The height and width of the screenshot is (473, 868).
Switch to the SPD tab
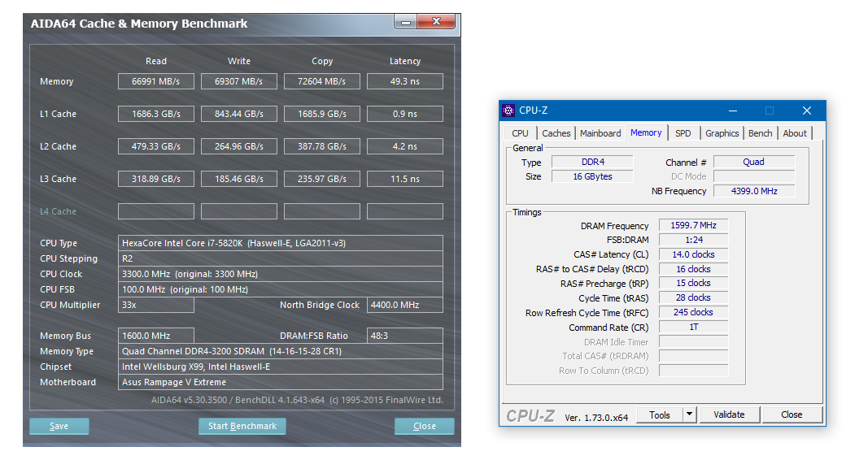click(x=683, y=133)
